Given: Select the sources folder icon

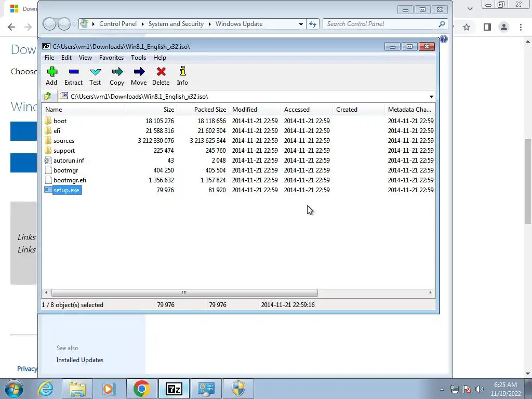Looking at the screenshot, I should [x=48, y=140].
